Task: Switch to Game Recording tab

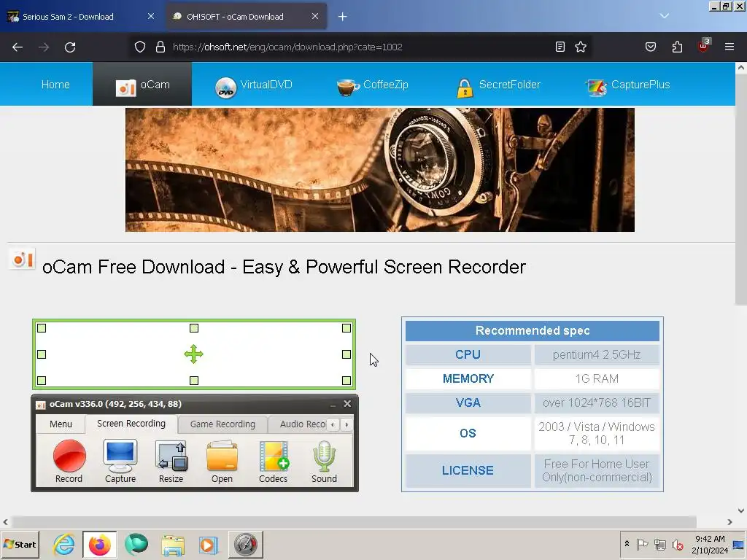Action: 222,424
